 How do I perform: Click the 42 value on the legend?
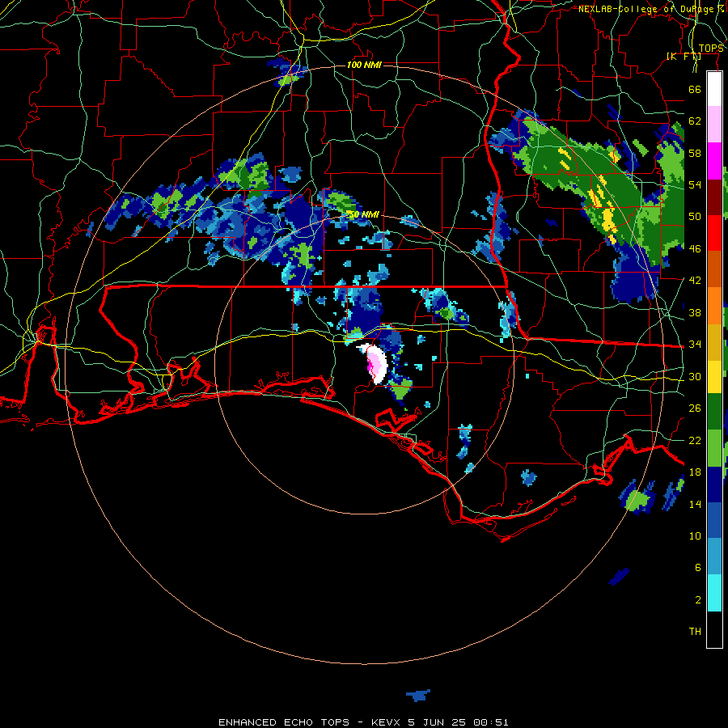coord(695,281)
